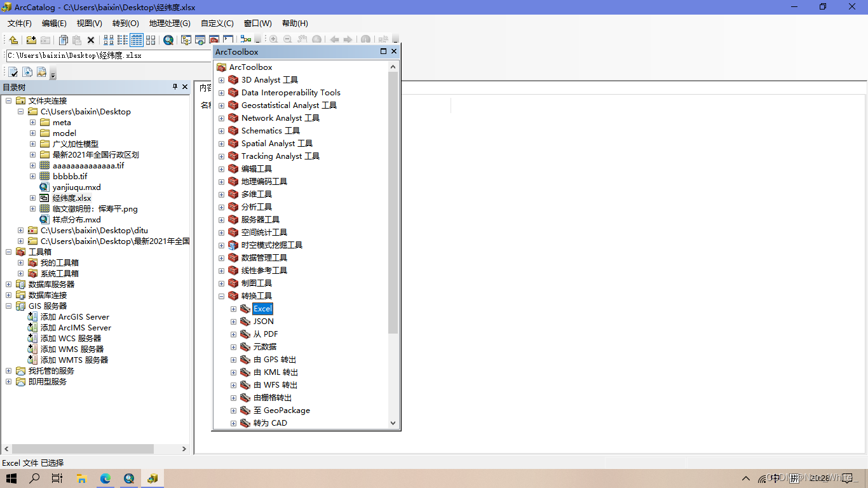
Task: Open File Explorer from taskbar
Action: click(x=81, y=478)
